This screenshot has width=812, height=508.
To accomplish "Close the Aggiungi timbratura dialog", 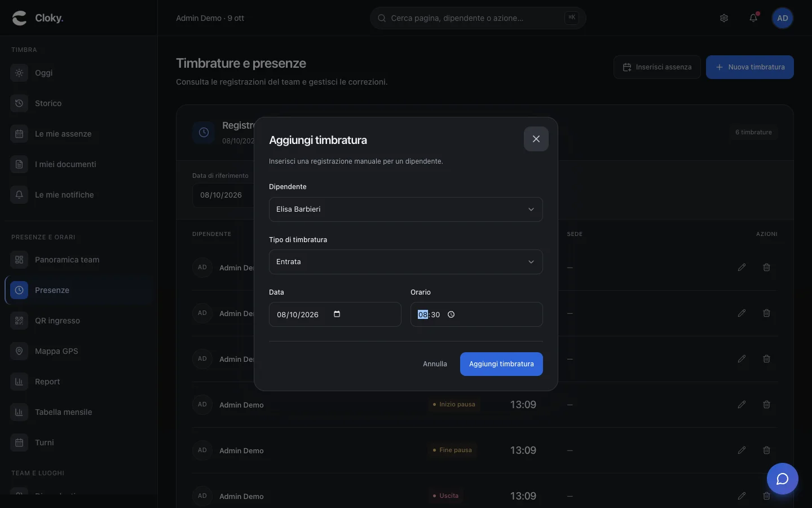I will pos(536,139).
